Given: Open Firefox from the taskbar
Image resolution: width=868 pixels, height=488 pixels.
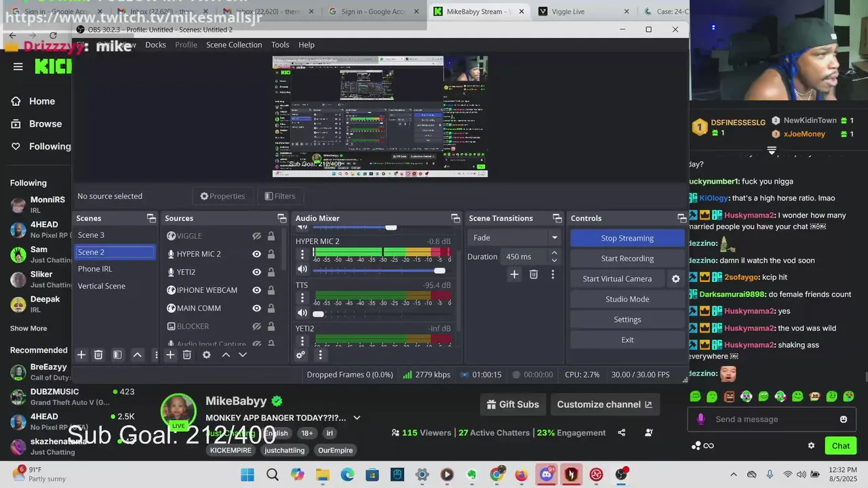Looking at the screenshot, I should coord(521,474).
